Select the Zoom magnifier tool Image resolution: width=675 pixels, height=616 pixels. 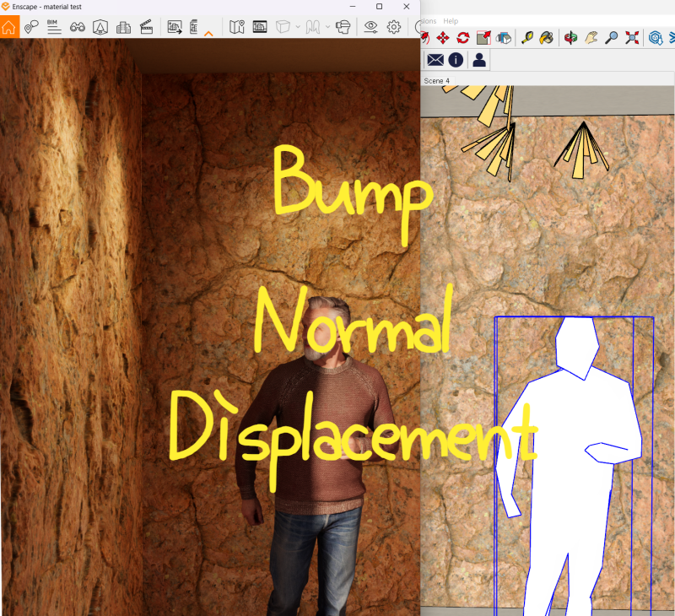(613, 38)
